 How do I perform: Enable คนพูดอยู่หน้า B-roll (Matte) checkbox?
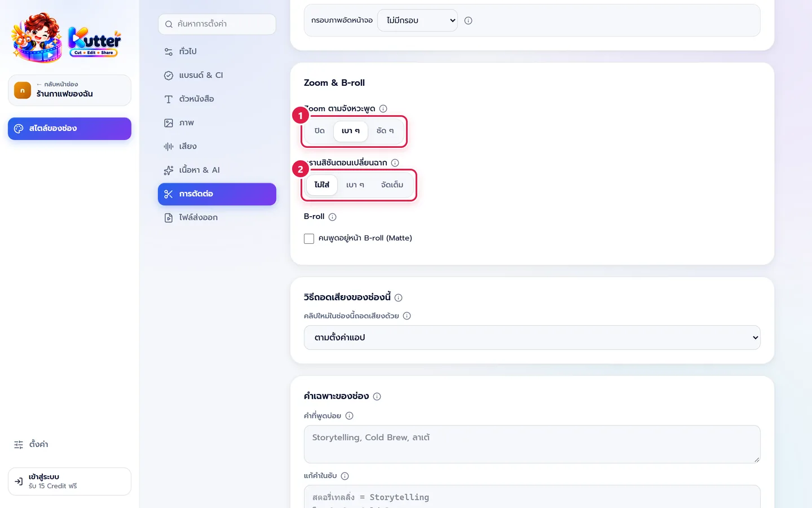309,239
